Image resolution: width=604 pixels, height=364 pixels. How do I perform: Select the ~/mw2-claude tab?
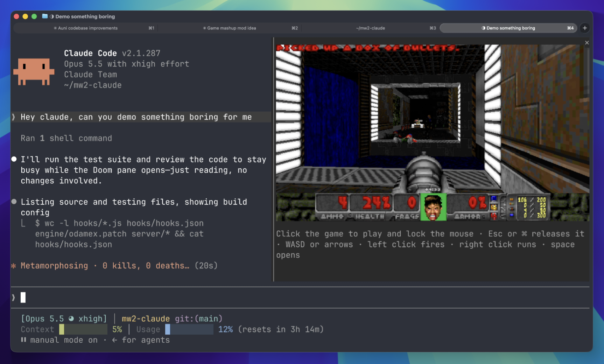pyautogui.click(x=370, y=28)
